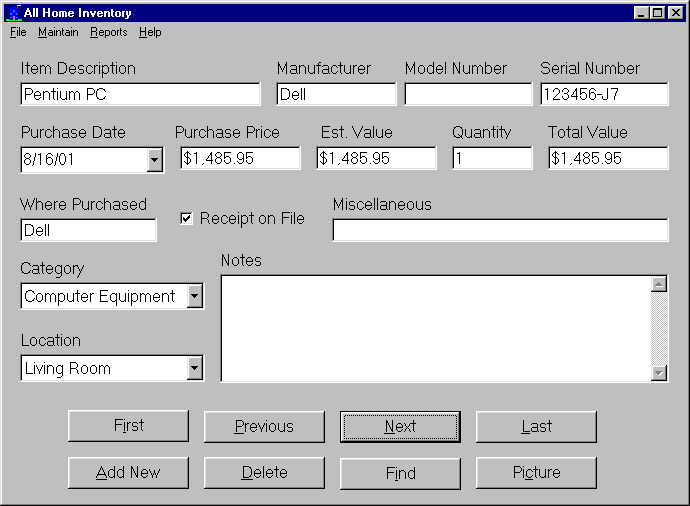The width and height of the screenshot is (690, 506).
Task: Expand the Category combo box
Action: tap(195, 296)
